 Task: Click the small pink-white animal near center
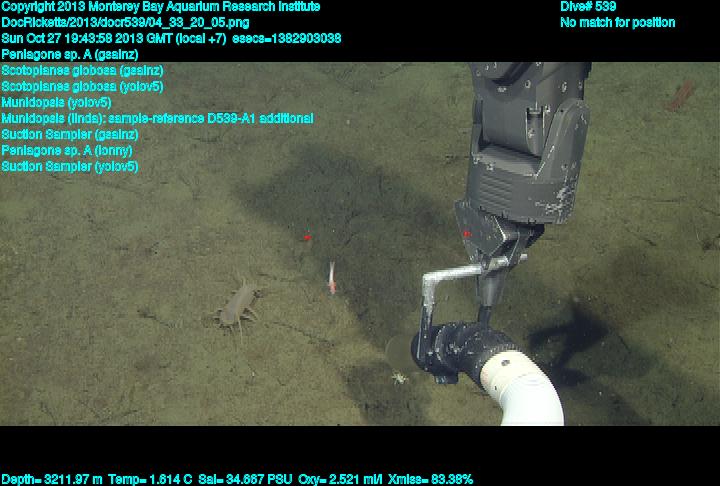[332, 278]
